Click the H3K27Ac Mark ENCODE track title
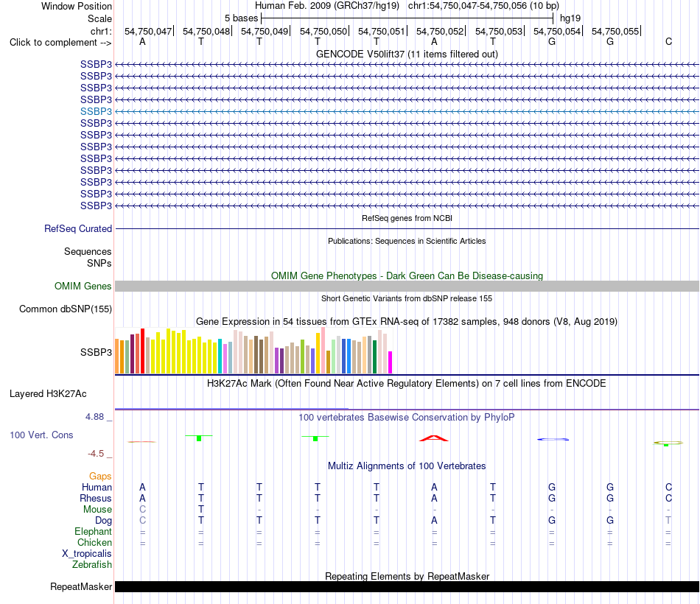Screen dimensions: 700x604 pyautogui.click(x=407, y=384)
